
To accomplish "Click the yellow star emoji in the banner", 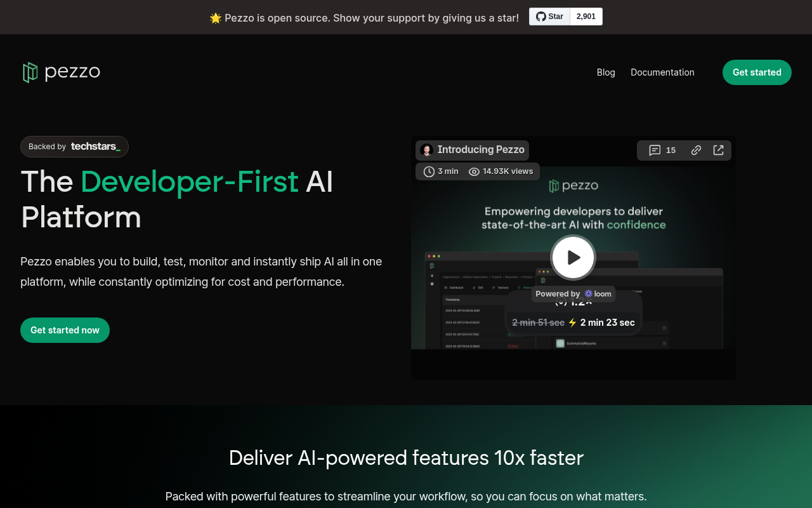I will pos(215,18).
